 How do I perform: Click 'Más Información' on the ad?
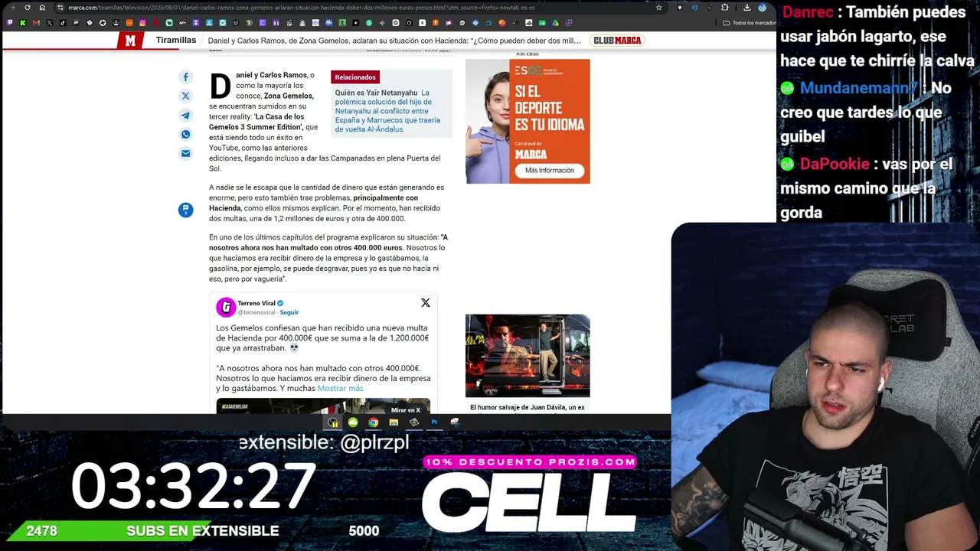[550, 171]
